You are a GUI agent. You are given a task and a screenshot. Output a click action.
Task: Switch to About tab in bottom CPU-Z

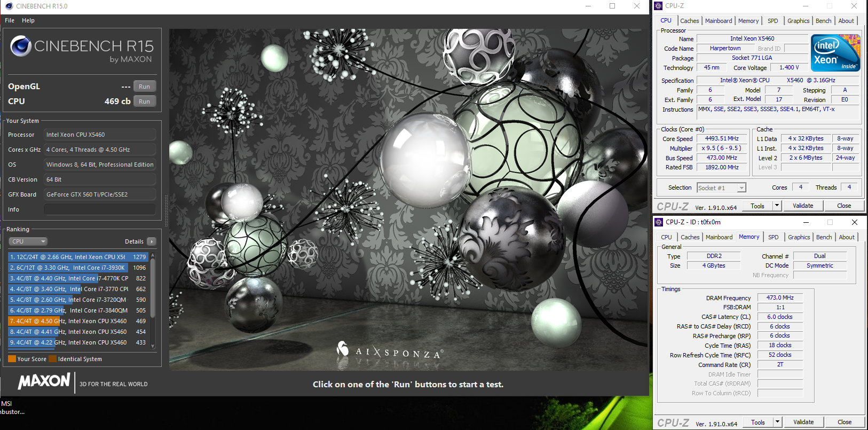point(847,237)
